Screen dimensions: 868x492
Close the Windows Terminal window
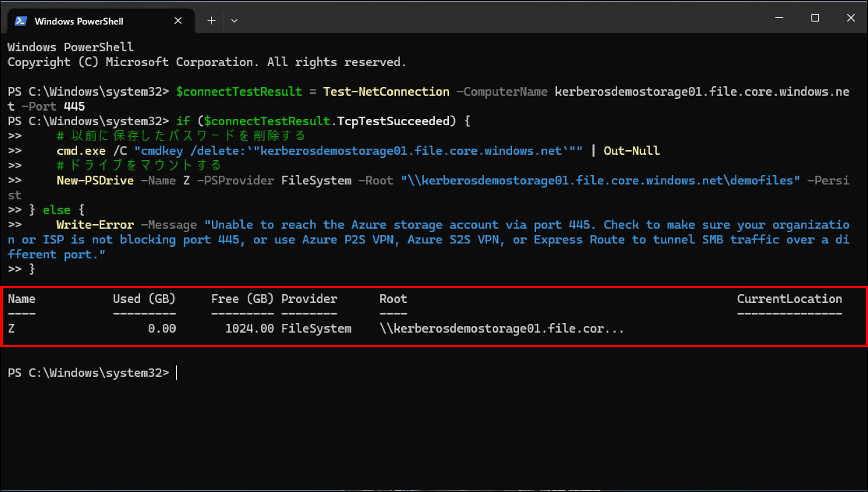tap(851, 18)
